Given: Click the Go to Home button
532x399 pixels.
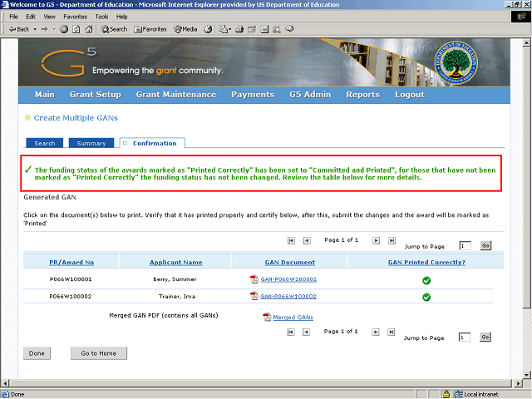Looking at the screenshot, I should point(99,353).
